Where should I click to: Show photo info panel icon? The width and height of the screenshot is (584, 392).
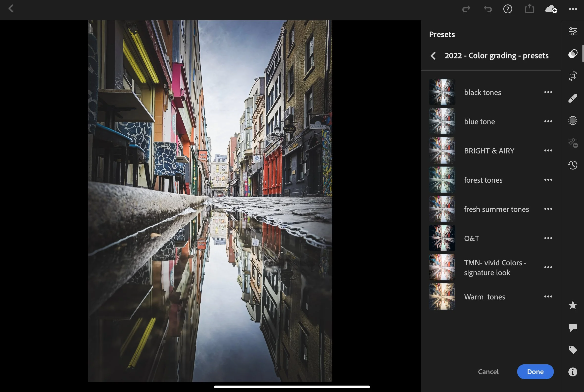[573, 372]
